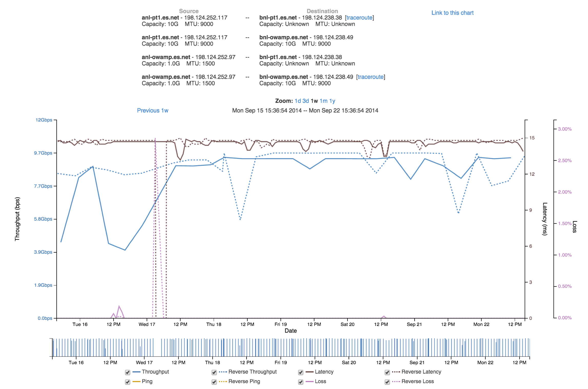Click 'Thu 18' on the overview timeline axis
This screenshot has height=389, width=588.
213,363
